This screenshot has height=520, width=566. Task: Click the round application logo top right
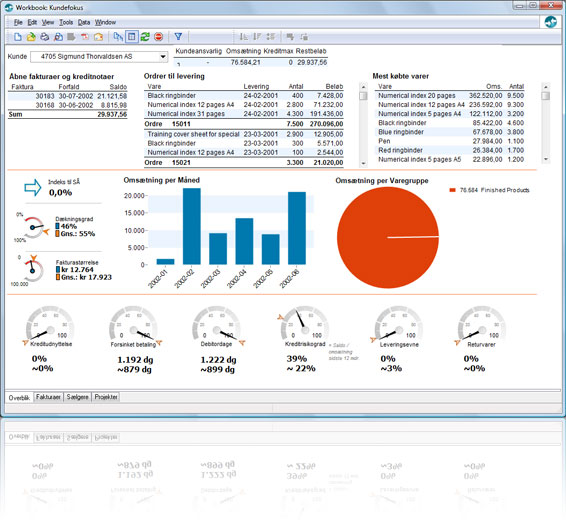coord(550,22)
